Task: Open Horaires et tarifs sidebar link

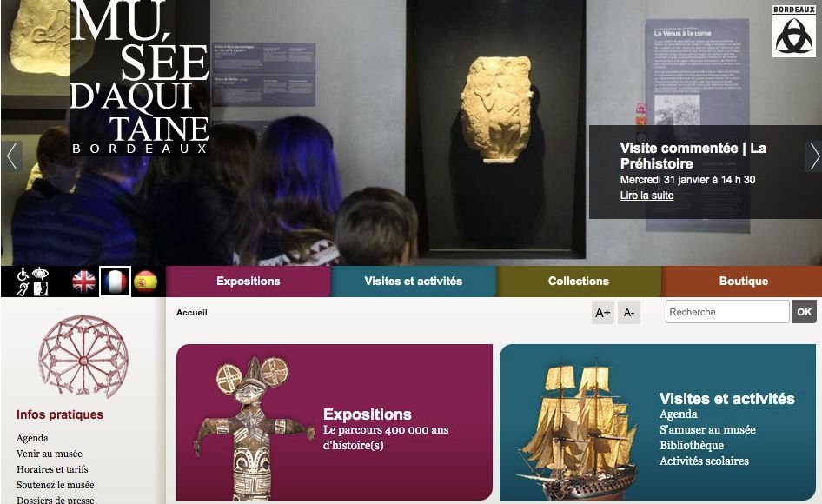Action: (x=52, y=469)
